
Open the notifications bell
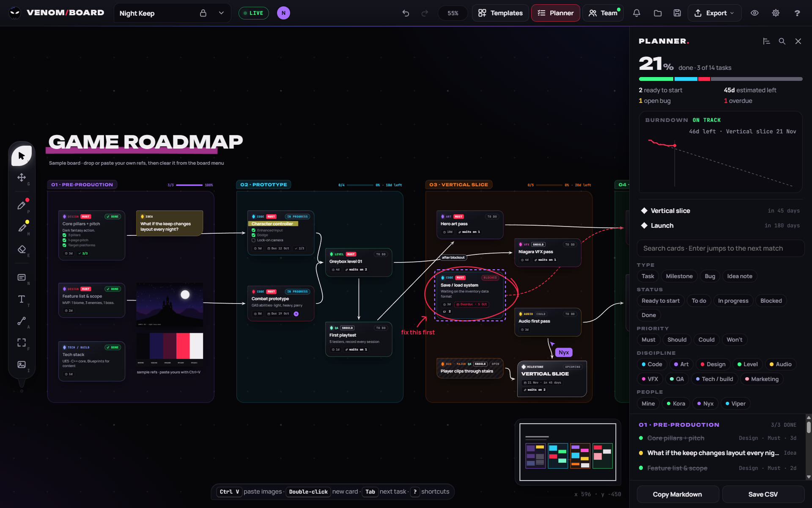(636, 13)
